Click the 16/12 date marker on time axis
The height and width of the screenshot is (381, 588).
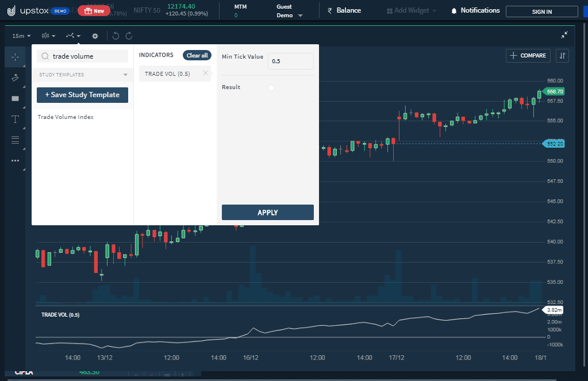click(251, 357)
